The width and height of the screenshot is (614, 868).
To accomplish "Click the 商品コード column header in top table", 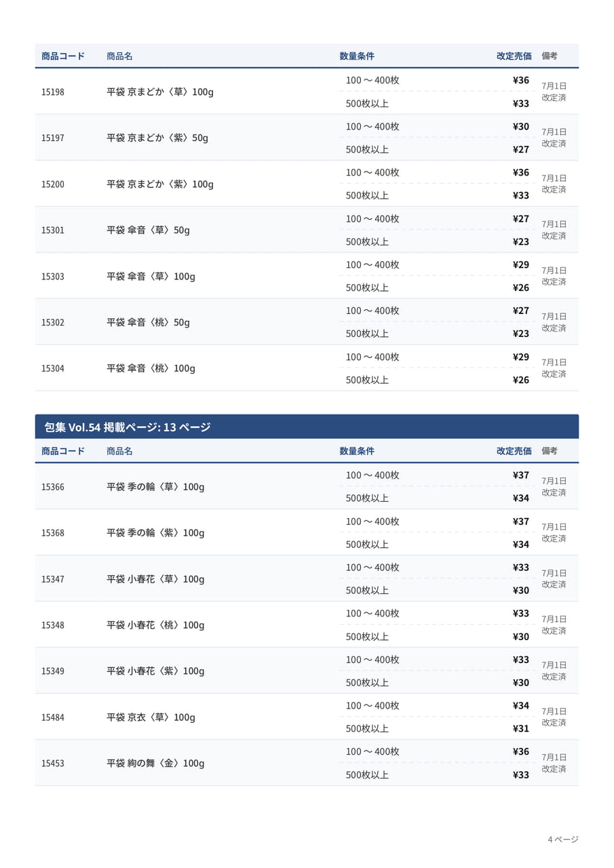I will click(x=63, y=56).
